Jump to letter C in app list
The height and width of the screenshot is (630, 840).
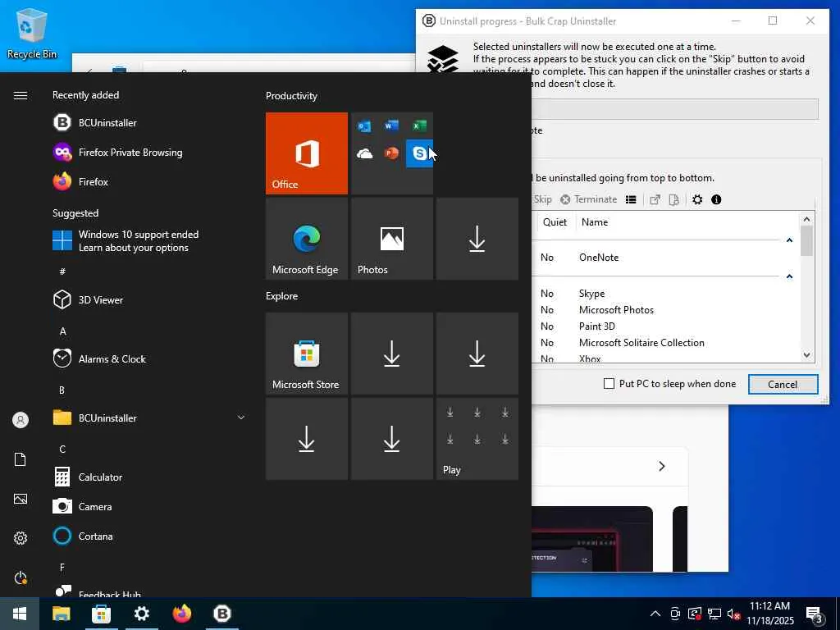[x=62, y=449]
